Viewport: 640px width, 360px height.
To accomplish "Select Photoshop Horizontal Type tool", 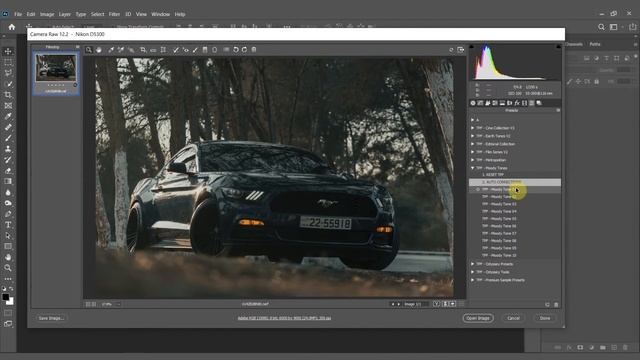I will [x=8, y=225].
